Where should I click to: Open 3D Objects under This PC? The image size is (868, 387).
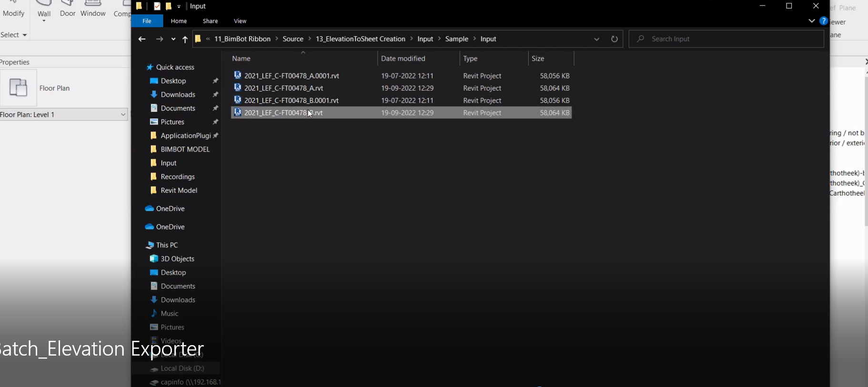pos(177,259)
